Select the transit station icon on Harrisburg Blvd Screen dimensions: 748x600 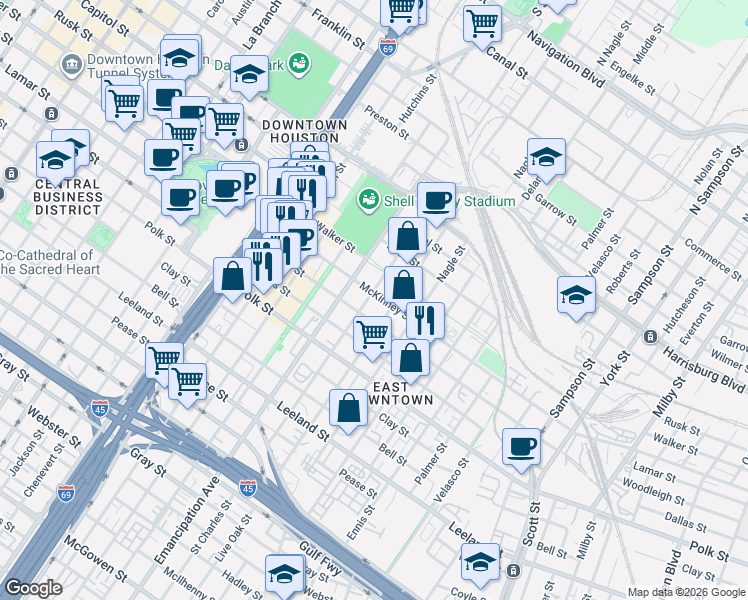coord(650,337)
